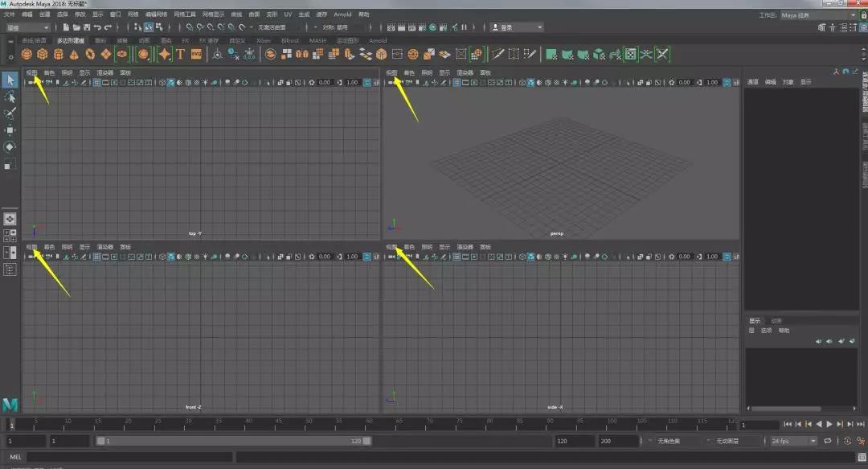The height and width of the screenshot is (469, 868).
Task: Click the 视图 menu in persp viewport
Action: click(x=391, y=72)
